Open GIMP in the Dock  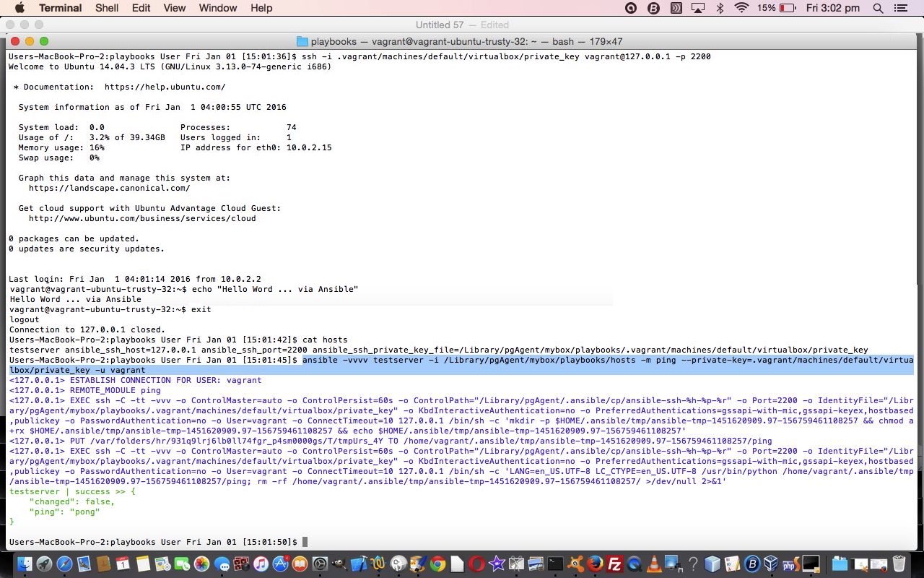(x=339, y=564)
